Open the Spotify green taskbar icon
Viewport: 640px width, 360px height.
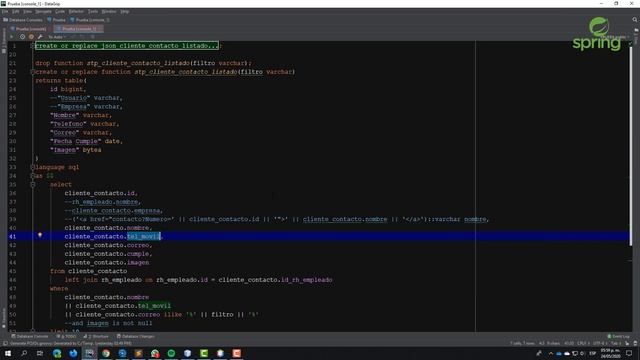(x=171, y=353)
